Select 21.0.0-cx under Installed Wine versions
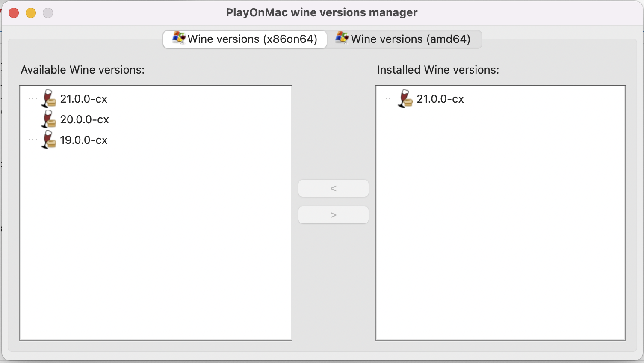Image resolution: width=644 pixels, height=363 pixels. pos(441,98)
